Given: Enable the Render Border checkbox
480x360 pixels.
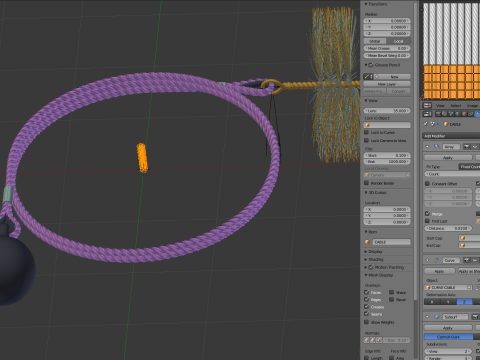Looking at the screenshot, I should (x=366, y=183).
